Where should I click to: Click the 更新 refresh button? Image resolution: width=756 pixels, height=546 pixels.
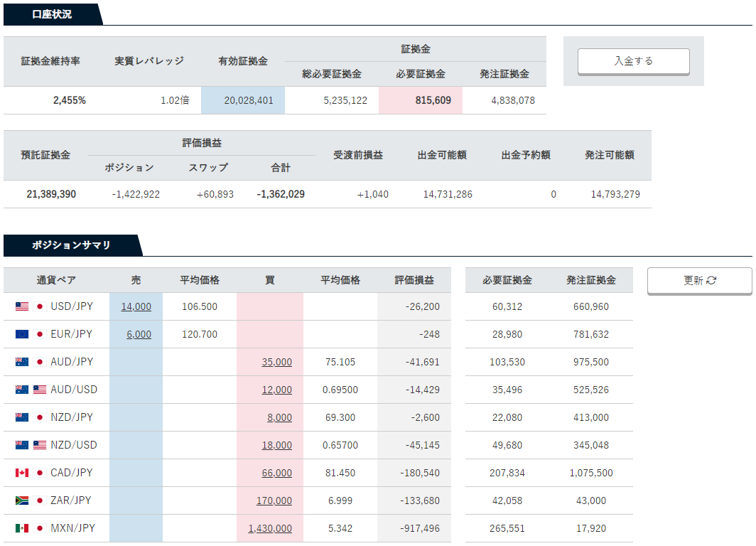pos(700,280)
